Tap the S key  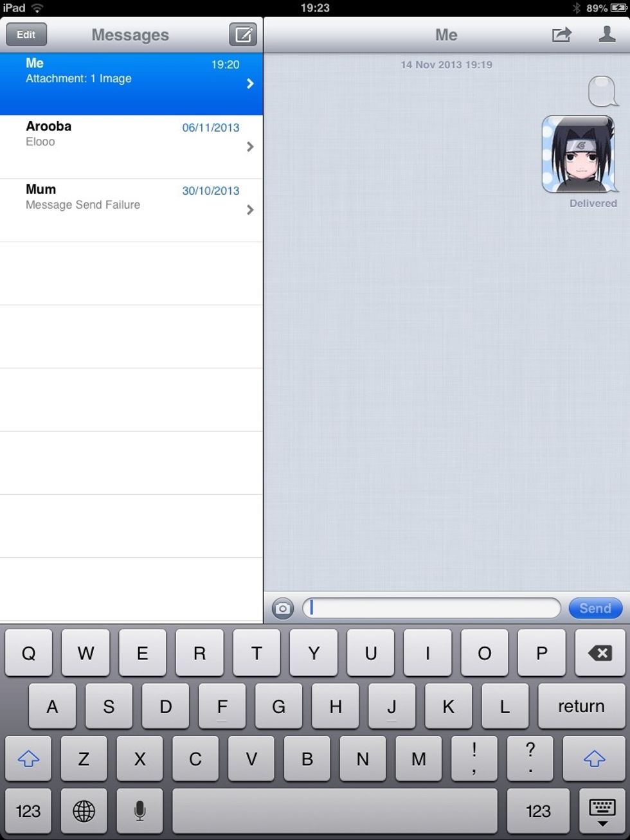click(109, 706)
